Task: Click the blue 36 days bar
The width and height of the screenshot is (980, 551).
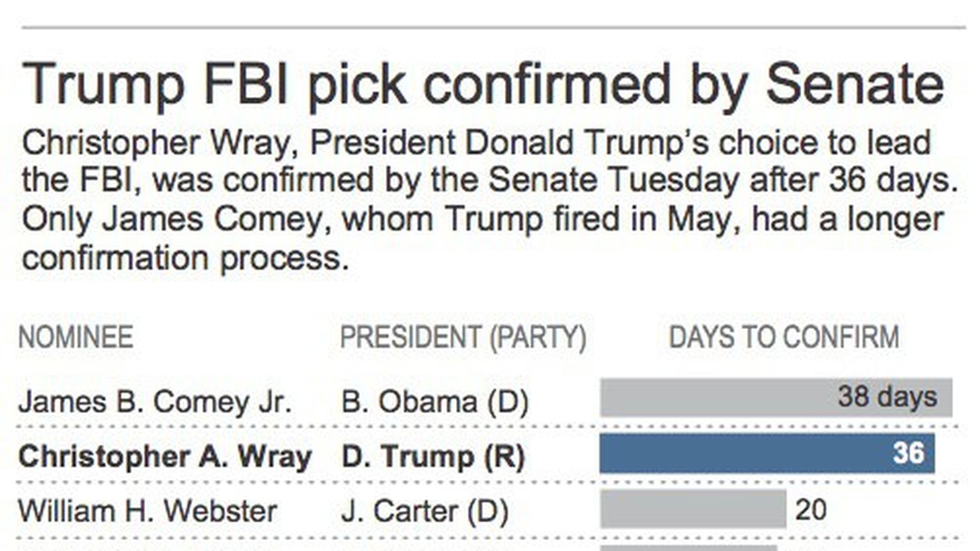Action: coord(740,453)
